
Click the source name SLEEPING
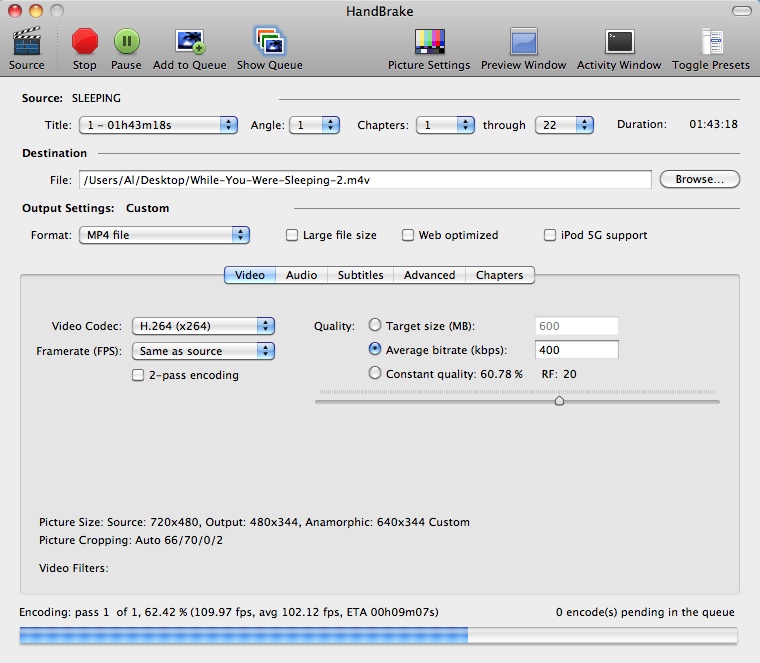(96, 98)
